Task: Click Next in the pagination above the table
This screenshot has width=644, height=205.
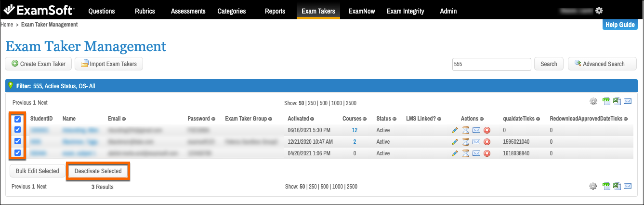Action: pyautogui.click(x=42, y=103)
